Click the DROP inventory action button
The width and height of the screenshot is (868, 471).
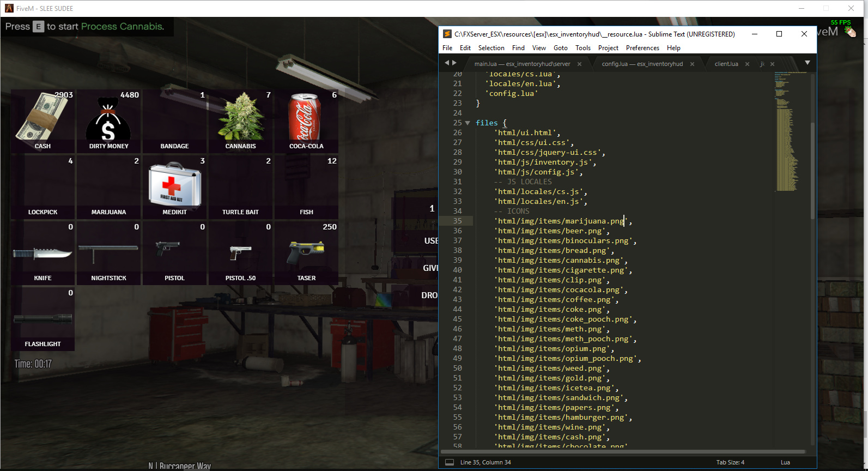pyautogui.click(x=429, y=295)
